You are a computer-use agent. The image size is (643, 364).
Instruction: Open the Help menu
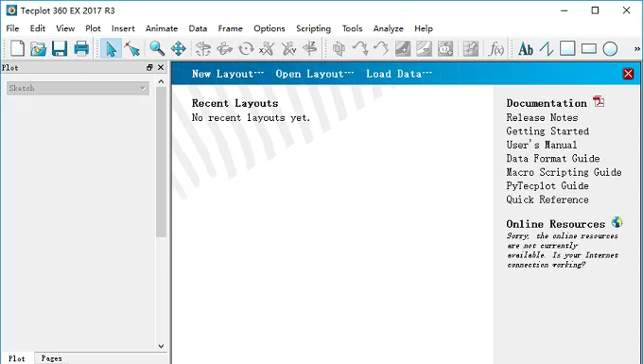tap(424, 28)
